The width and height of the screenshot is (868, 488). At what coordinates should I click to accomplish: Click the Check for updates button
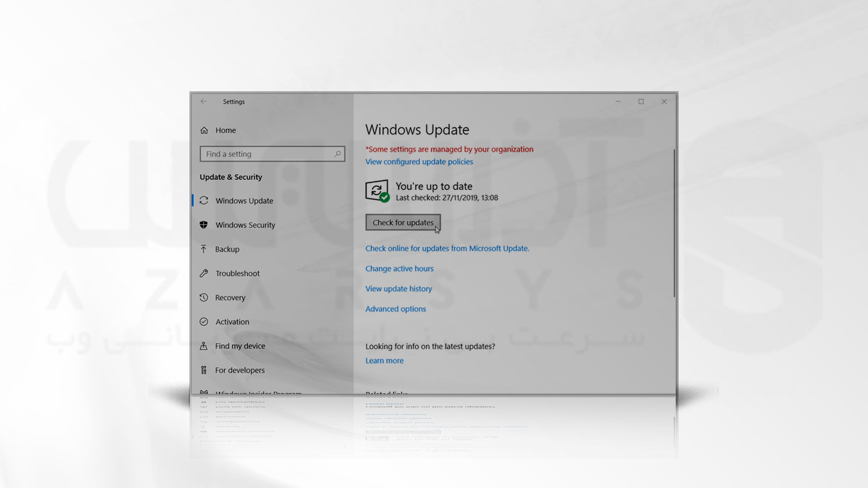click(x=403, y=222)
